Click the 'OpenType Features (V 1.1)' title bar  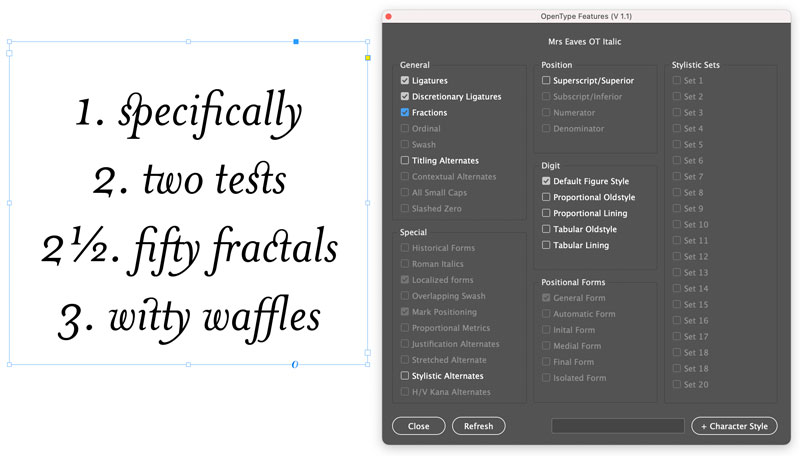[586, 16]
